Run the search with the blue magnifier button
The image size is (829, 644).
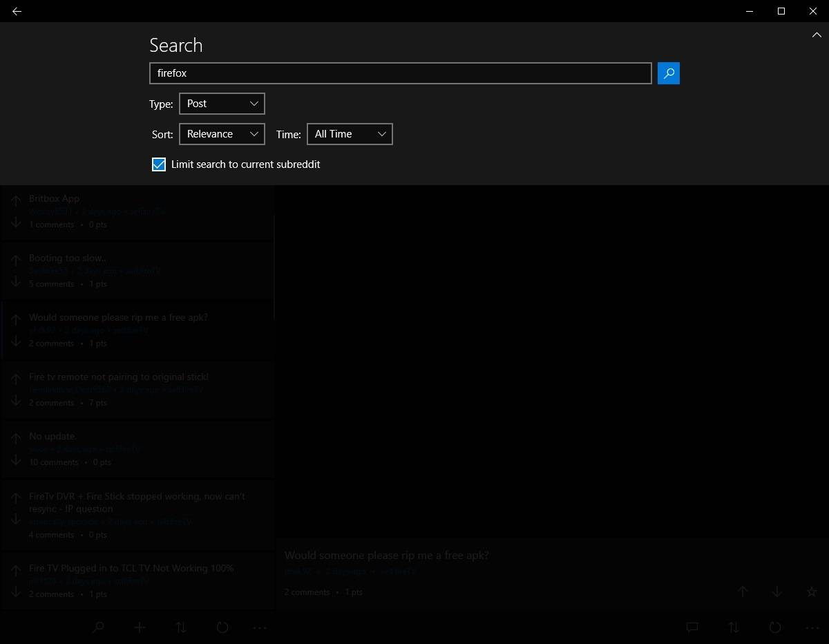pyautogui.click(x=668, y=73)
